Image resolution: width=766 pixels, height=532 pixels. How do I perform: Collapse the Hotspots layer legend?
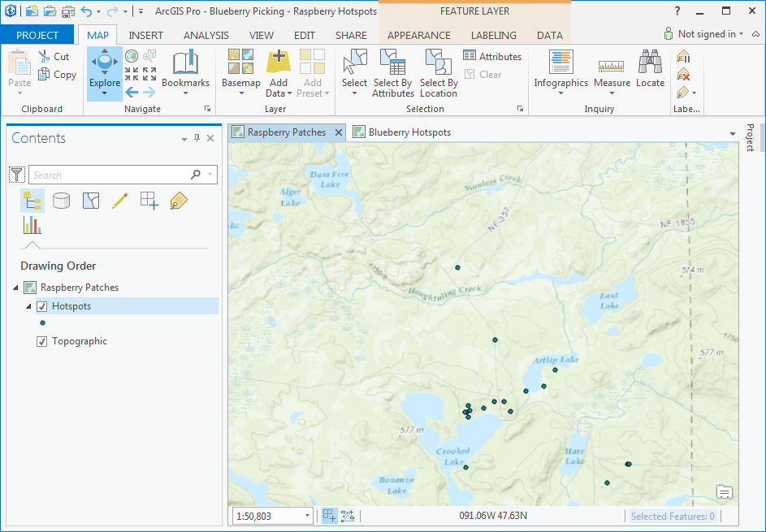pyautogui.click(x=28, y=306)
